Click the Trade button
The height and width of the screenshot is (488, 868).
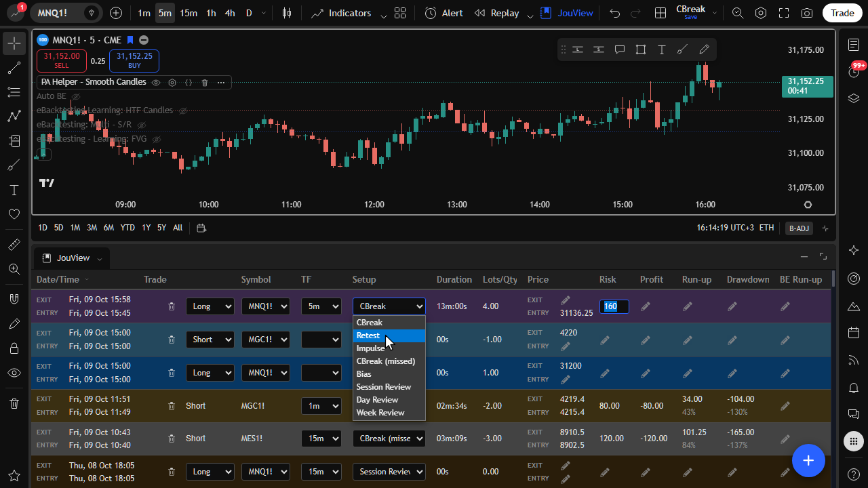pos(842,13)
